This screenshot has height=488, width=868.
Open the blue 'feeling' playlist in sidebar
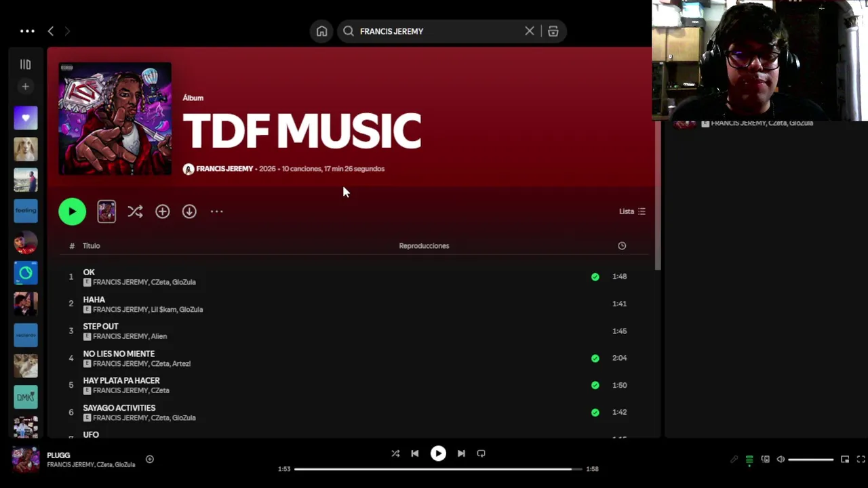click(x=26, y=211)
